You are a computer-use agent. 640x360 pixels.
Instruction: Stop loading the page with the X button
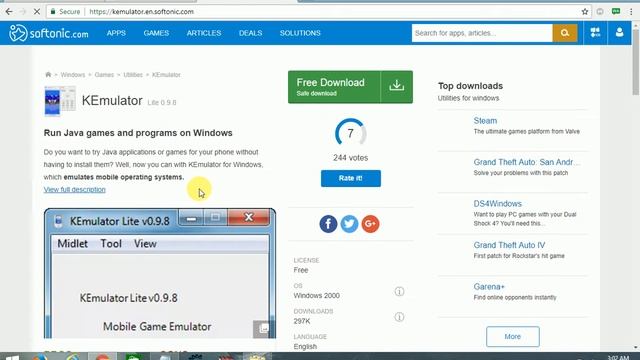(x=36, y=12)
